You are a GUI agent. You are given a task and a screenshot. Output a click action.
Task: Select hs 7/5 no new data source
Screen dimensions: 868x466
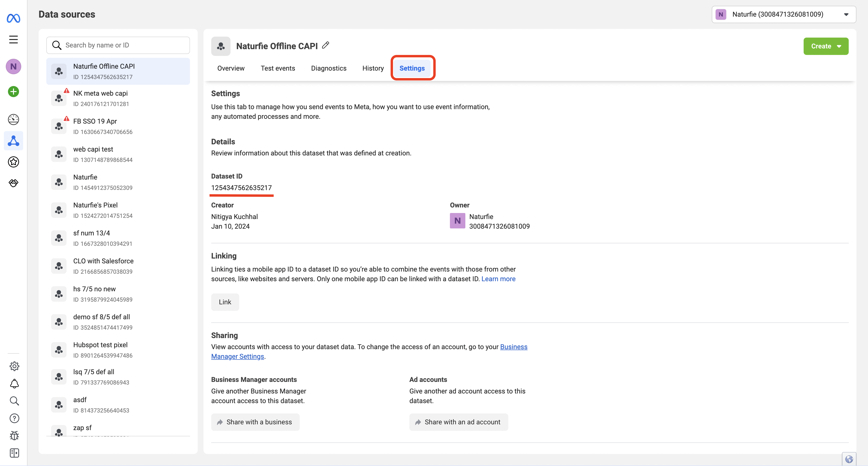[x=118, y=294]
